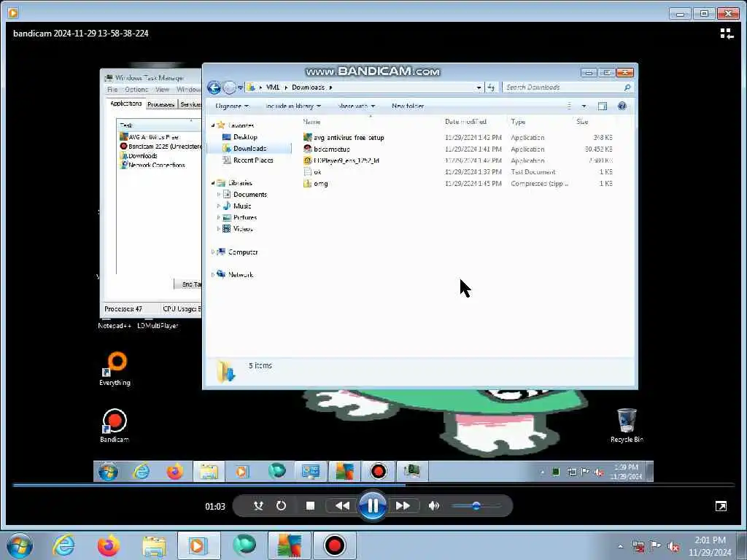
Task: View the video in full screen
Action: click(x=721, y=506)
